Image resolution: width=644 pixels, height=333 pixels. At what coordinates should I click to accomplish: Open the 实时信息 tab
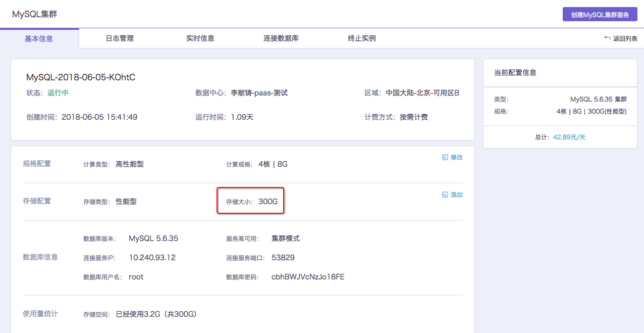pyautogui.click(x=200, y=38)
